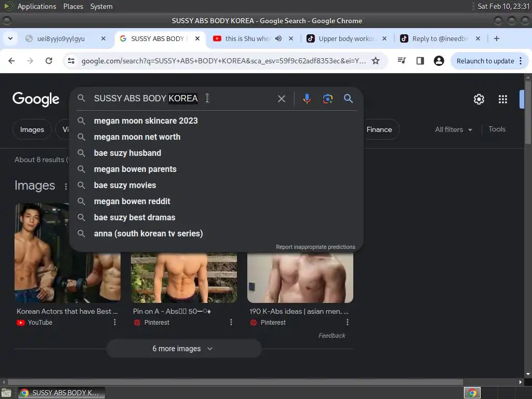Go to the Google logo homepage
This screenshot has width=532, height=399.
(36, 99)
